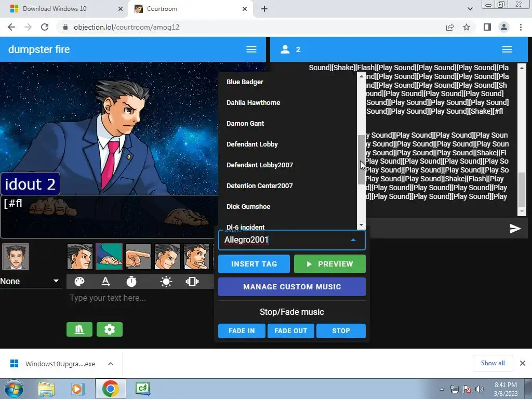
Task: Choose the first Phoenix standing pose
Action: click(x=79, y=257)
